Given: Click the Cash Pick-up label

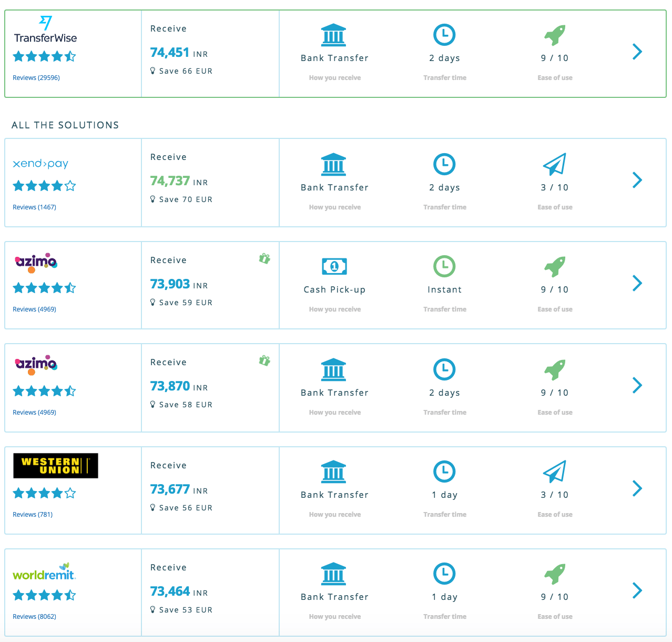Looking at the screenshot, I should [334, 289].
